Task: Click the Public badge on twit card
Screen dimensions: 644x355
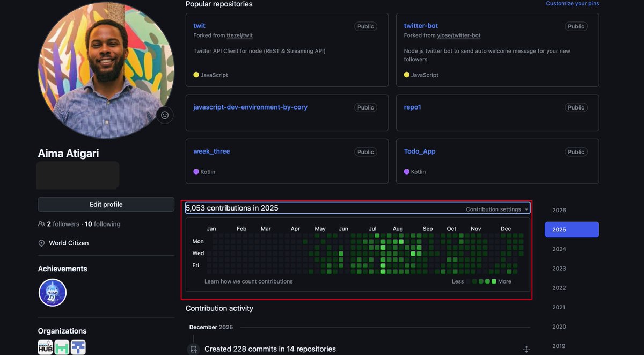Action: click(x=365, y=26)
